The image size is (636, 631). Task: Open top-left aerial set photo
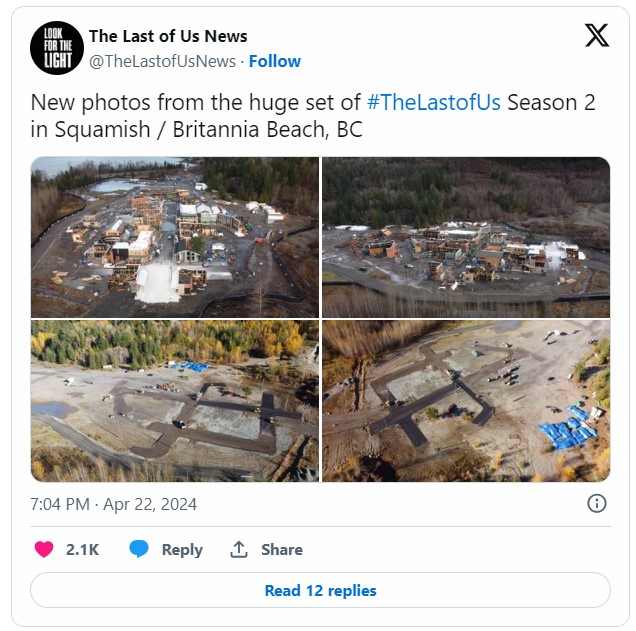tap(175, 237)
